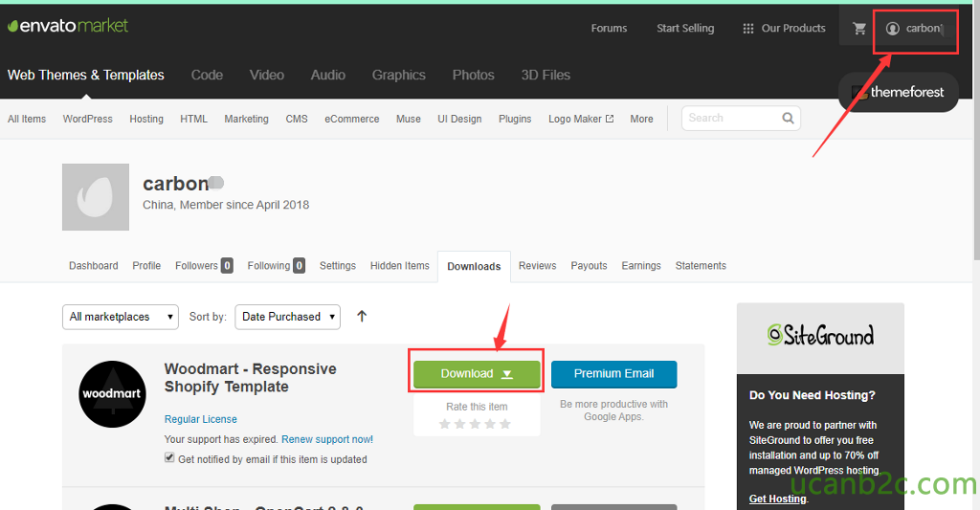
Task: Rate Woodmart with the fifth star
Action: 505,425
